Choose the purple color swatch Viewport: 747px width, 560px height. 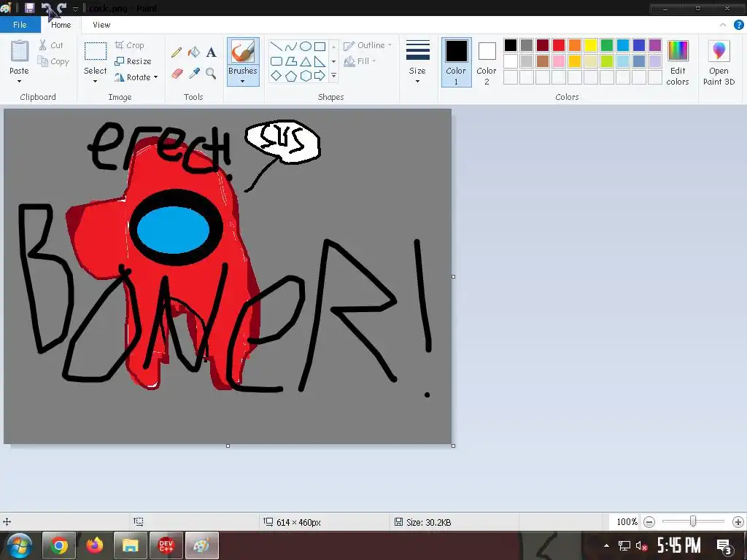pos(655,45)
